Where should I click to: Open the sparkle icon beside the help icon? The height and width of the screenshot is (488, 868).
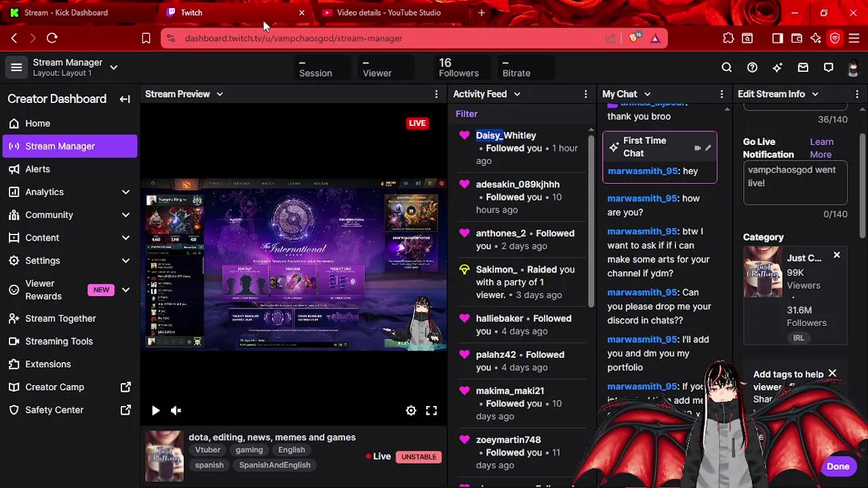pos(777,67)
